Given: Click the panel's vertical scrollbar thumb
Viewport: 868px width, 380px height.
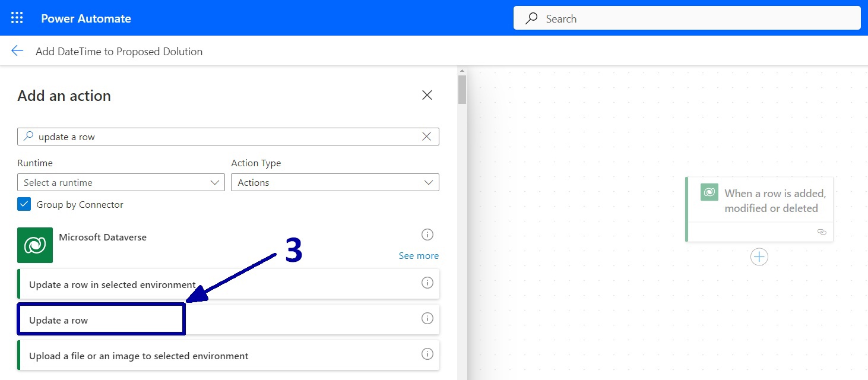Looking at the screenshot, I should tap(462, 89).
